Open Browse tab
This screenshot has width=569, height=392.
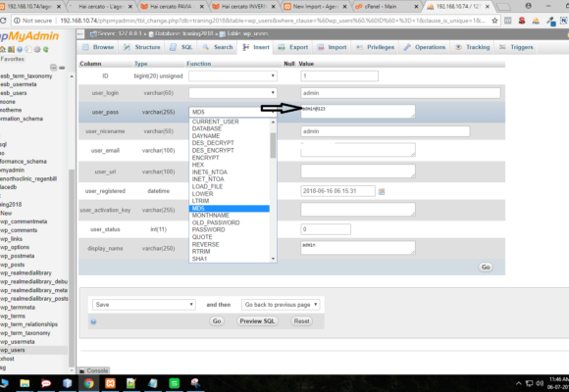click(x=98, y=47)
